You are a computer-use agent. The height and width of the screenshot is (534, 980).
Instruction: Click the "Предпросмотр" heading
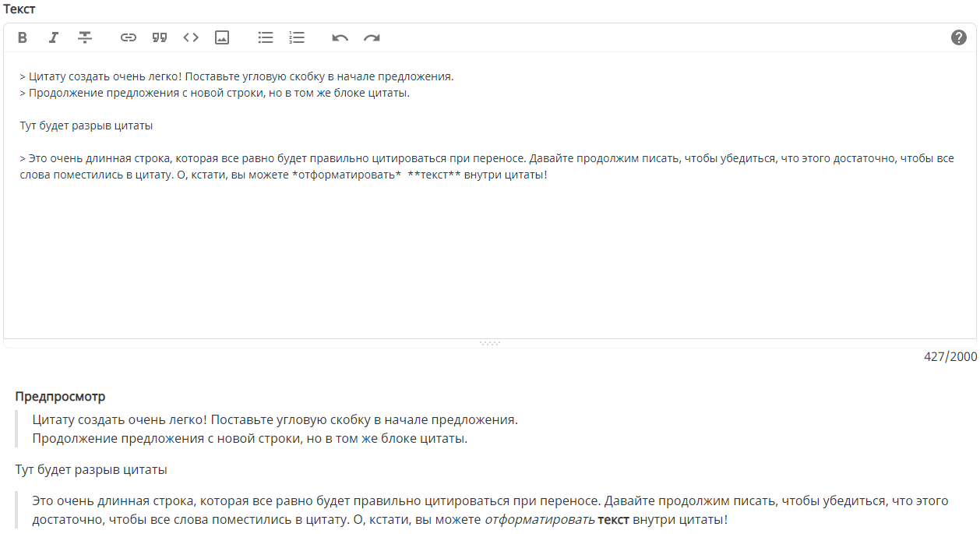point(60,397)
